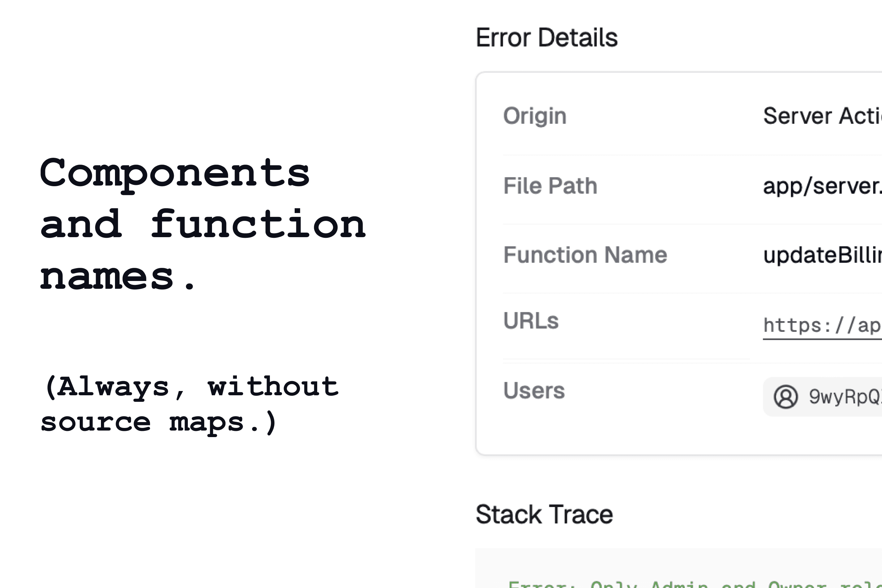The height and width of the screenshot is (588, 882).
Task: Click the URLs field label
Action: (531, 321)
